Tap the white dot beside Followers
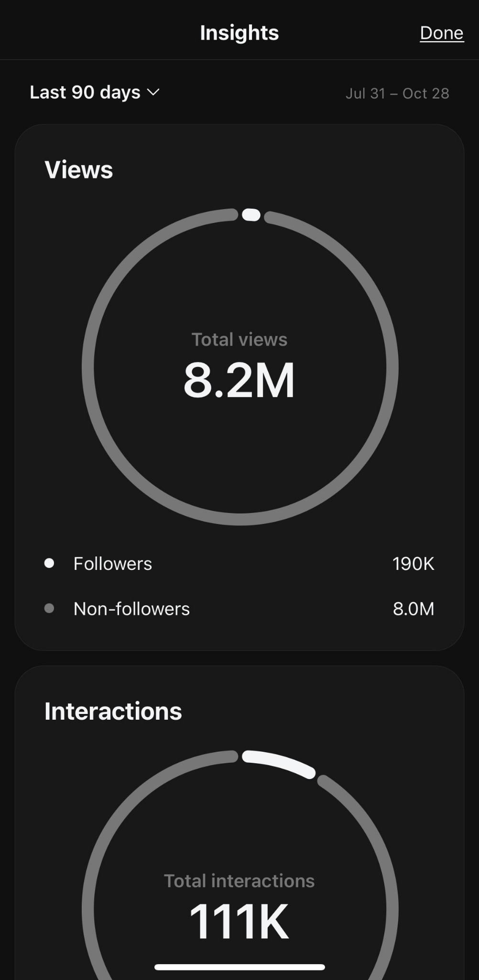The image size is (479, 980). coord(49,563)
